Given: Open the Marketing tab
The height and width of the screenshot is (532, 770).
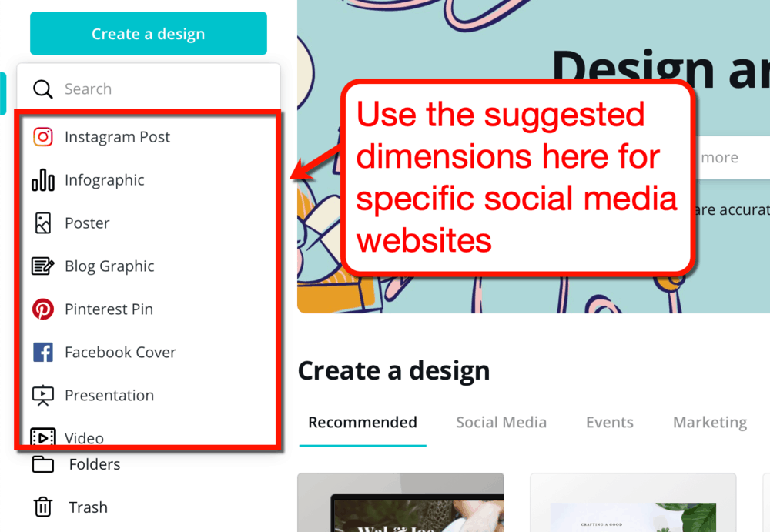Looking at the screenshot, I should click(x=710, y=423).
